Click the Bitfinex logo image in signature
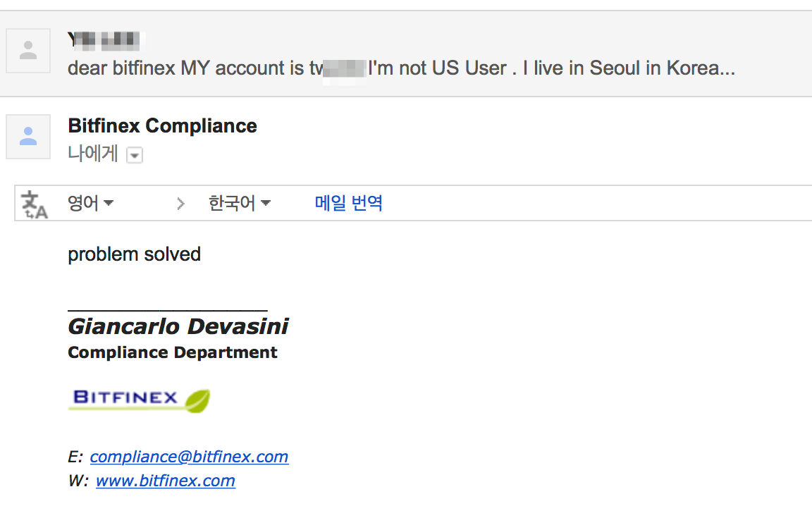Viewport: 812px width, 506px height. point(140,400)
